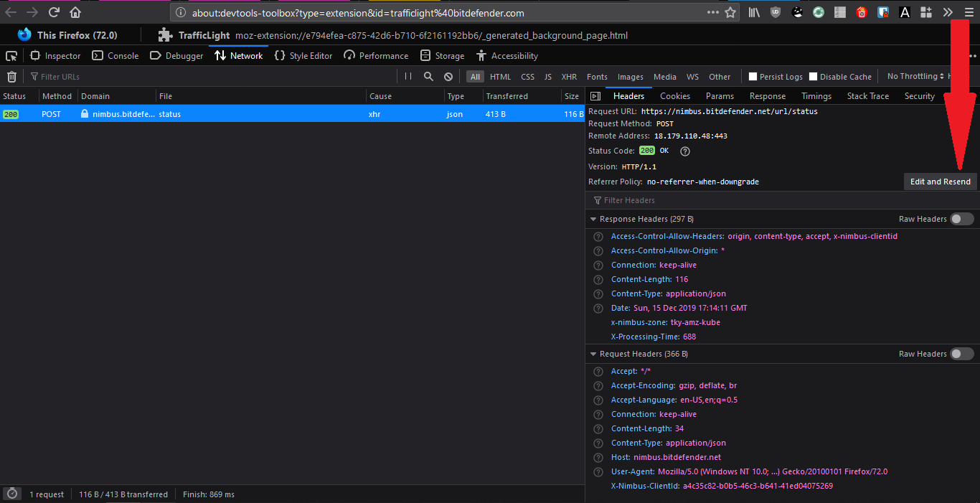
Task: Clear the network log with the trash icon
Action: pyautogui.click(x=11, y=77)
